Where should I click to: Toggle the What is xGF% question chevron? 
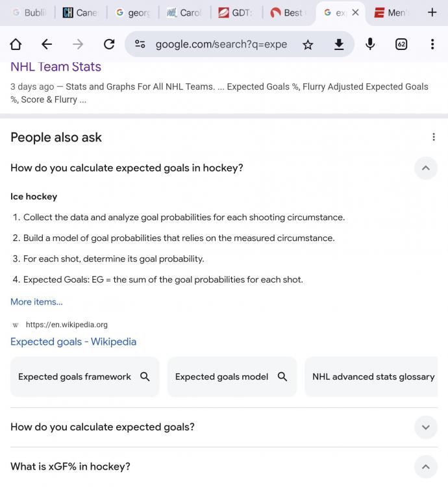coord(425,466)
